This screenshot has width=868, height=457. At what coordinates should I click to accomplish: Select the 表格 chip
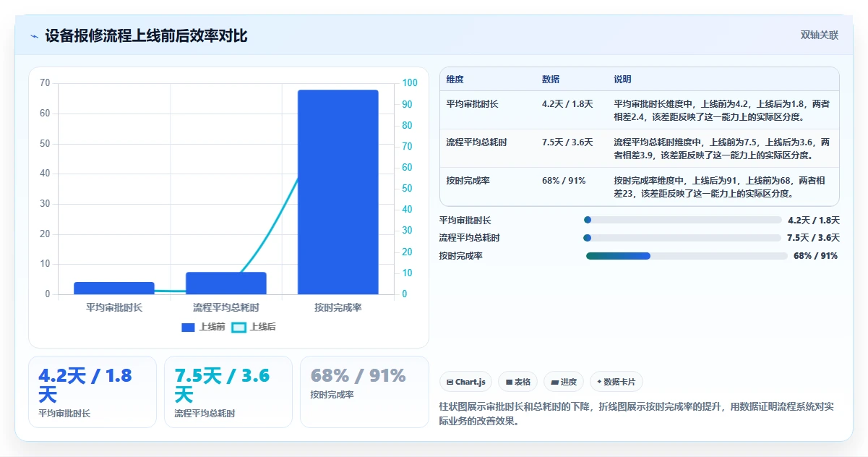(x=518, y=382)
